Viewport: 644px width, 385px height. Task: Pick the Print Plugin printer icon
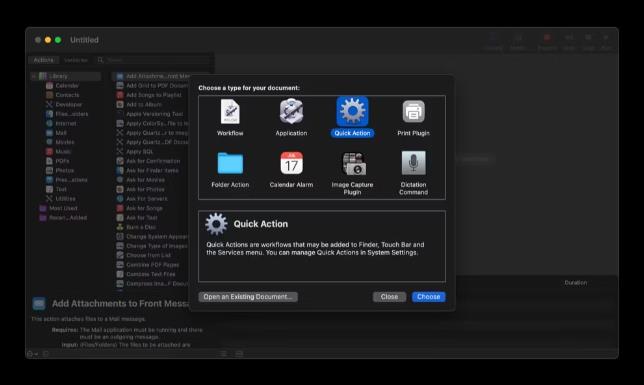click(413, 111)
